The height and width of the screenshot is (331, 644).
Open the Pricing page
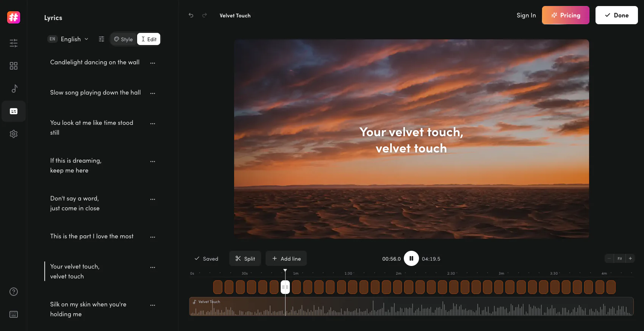[566, 15]
